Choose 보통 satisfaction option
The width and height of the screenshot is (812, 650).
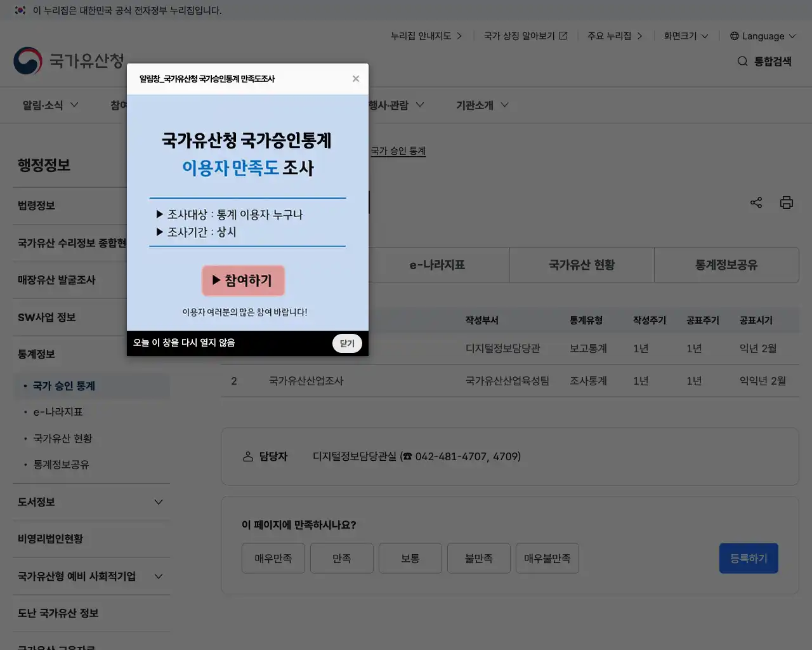tap(410, 559)
